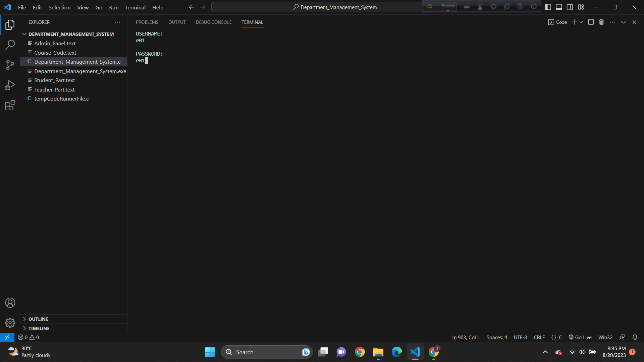Screen dimensions: 644x362
Task: Open the Run and Debug view
Action: tap(10, 85)
